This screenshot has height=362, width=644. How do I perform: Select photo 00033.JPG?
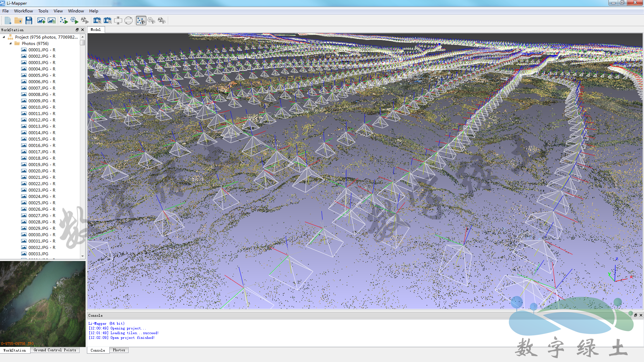tap(38, 254)
